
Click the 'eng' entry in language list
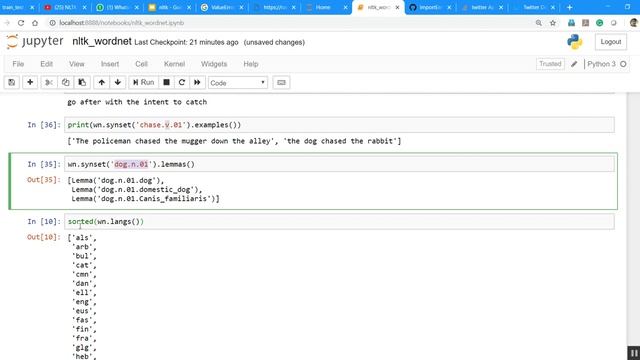[84, 302]
